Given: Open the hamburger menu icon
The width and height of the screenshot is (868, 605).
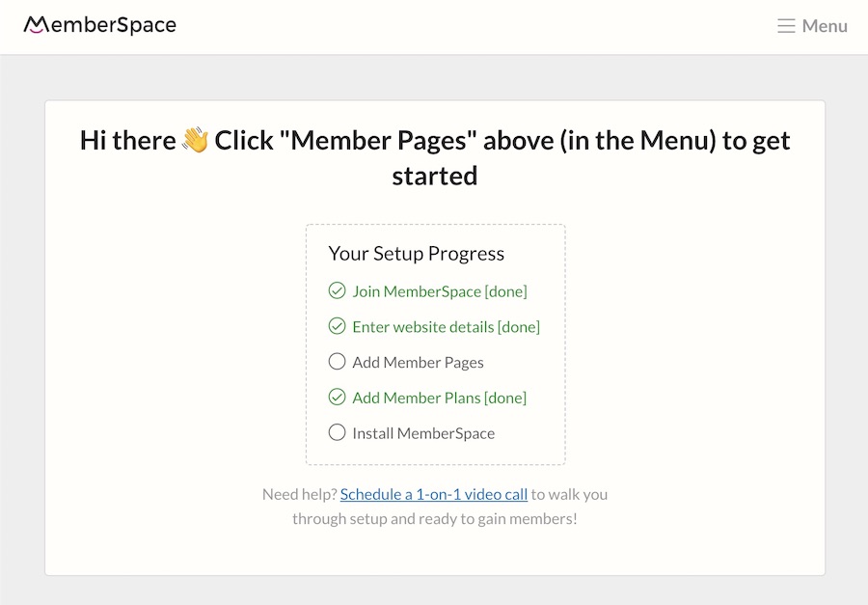Looking at the screenshot, I should click(x=786, y=26).
